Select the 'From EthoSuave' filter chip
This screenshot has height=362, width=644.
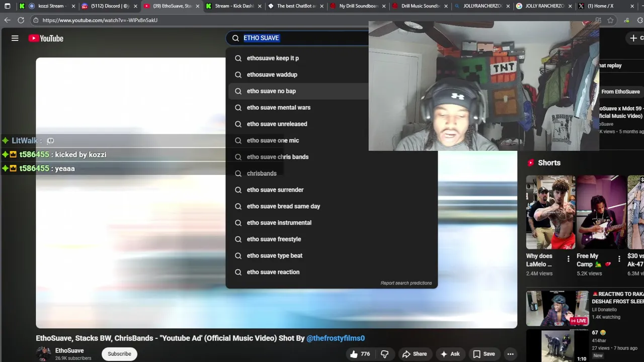tap(620, 92)
